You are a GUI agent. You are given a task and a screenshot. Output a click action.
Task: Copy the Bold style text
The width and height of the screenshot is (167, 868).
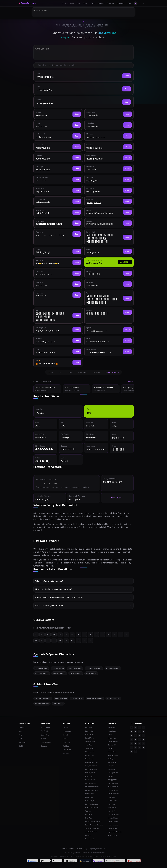click(127, 75)
